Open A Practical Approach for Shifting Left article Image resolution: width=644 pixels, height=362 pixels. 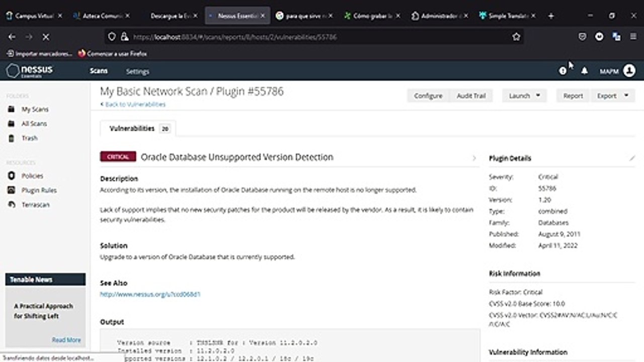click(43, 311)
